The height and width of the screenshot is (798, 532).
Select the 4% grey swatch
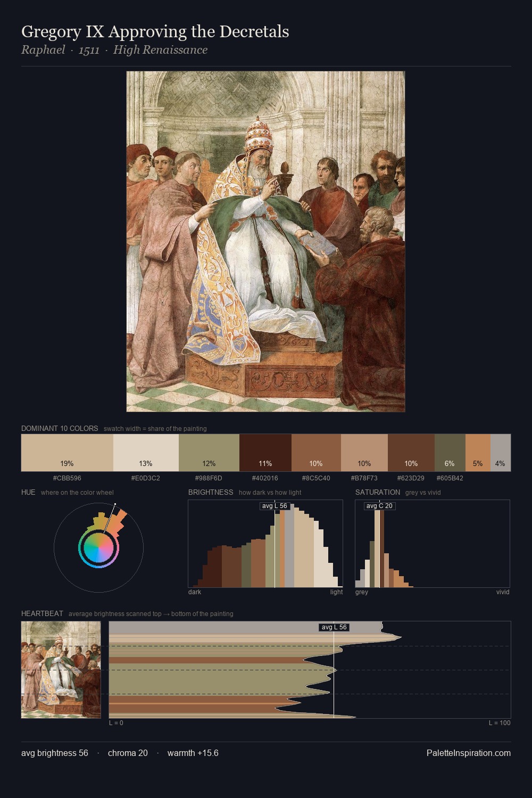click(501, 453)
